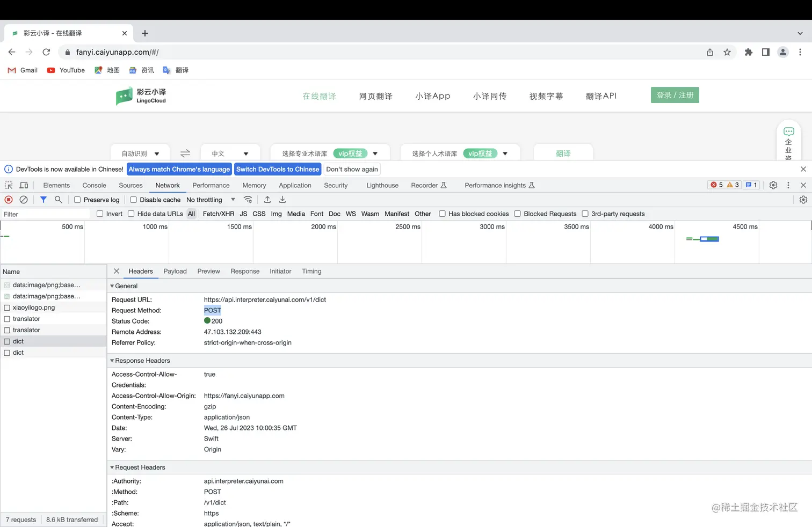This screenshot has width=812, height=527.
Task: Enable Disable cache checkbox
Action: click(134, 200)
